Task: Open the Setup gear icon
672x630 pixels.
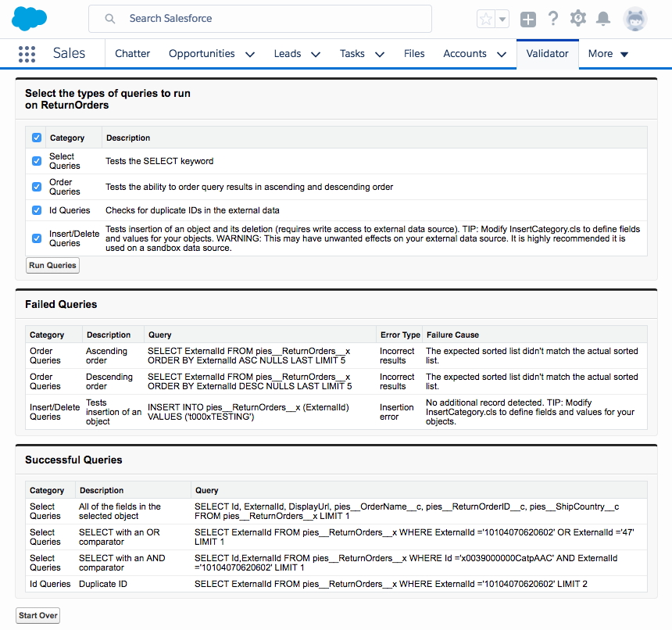Action: click(x=578, y=19)
